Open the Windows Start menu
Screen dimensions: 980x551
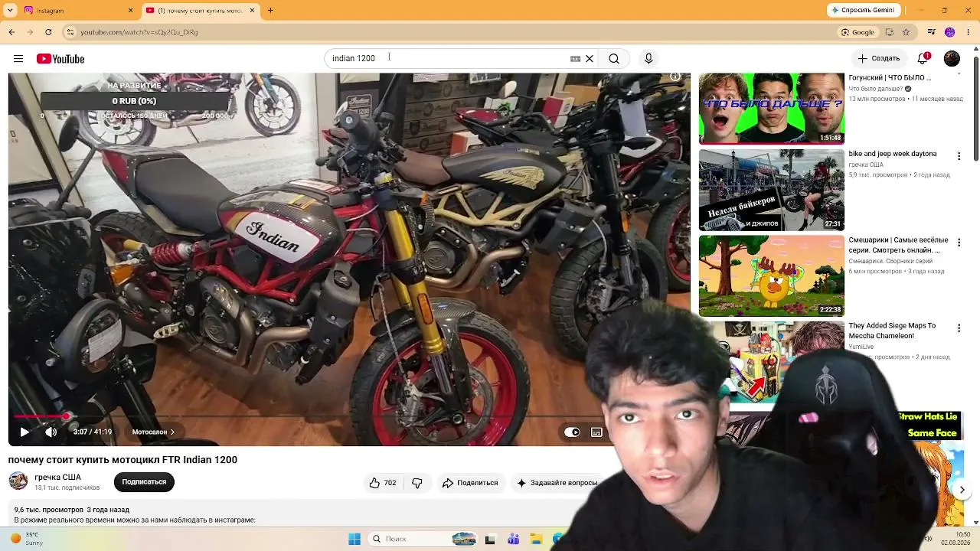354,539
